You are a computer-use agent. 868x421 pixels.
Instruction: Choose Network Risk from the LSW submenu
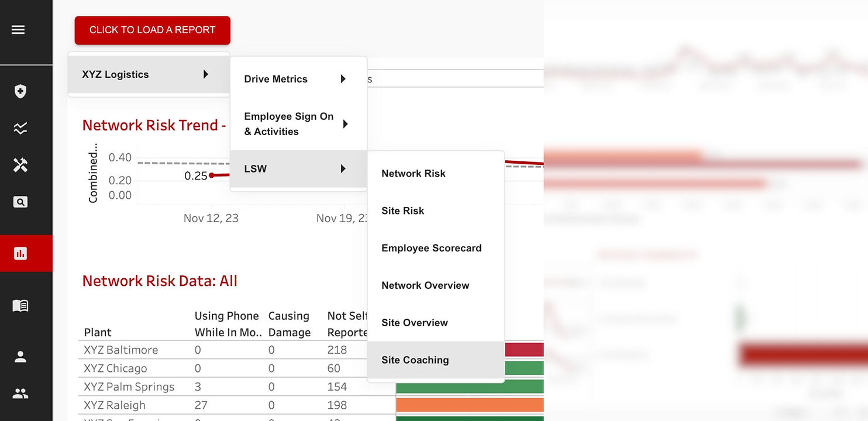[x=414, y=174]
